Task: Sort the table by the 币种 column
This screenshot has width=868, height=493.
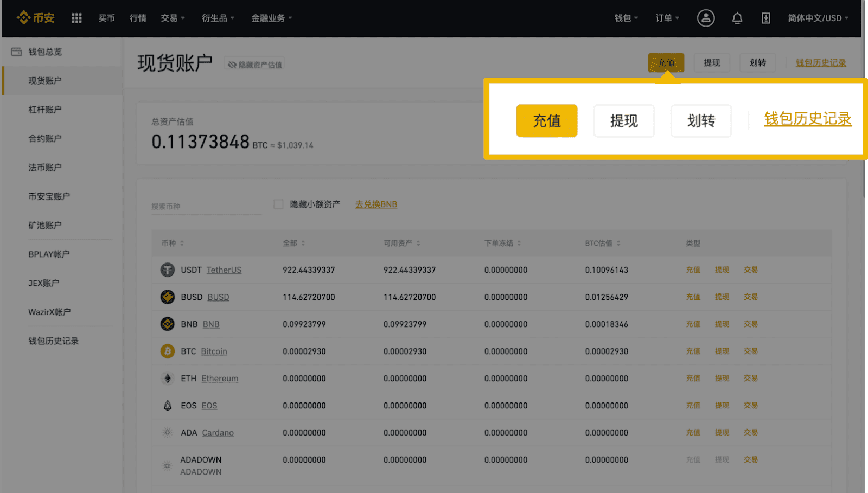Action: (x=173, y=243)
